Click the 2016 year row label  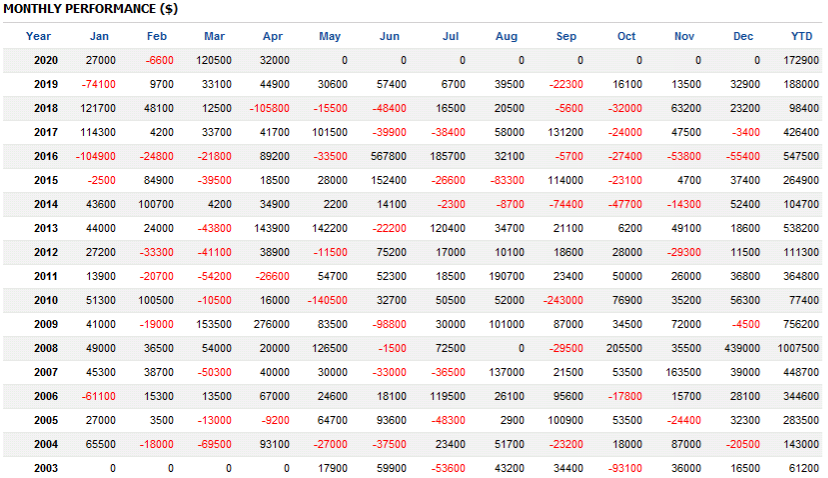(x=46, y=156)
